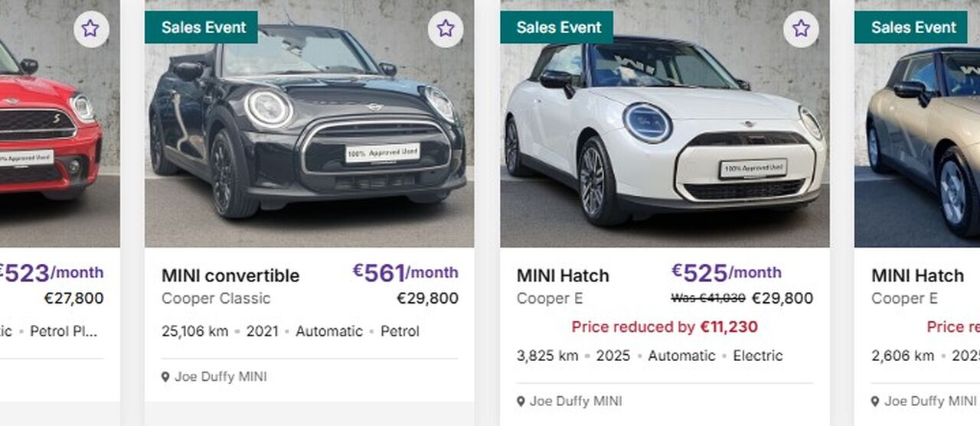Open the MINI Hatch title on white car card
This screenshot has height=426, width=980.
click(563, 275)
